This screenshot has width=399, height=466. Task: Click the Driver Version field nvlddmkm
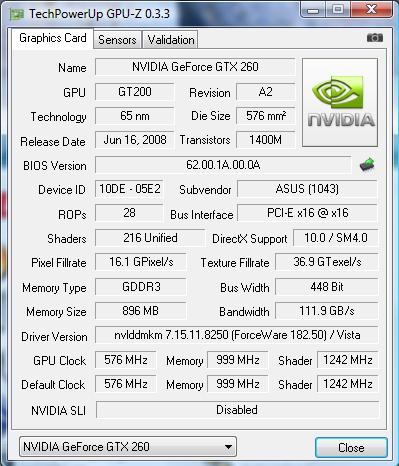[x=237, y=335]
